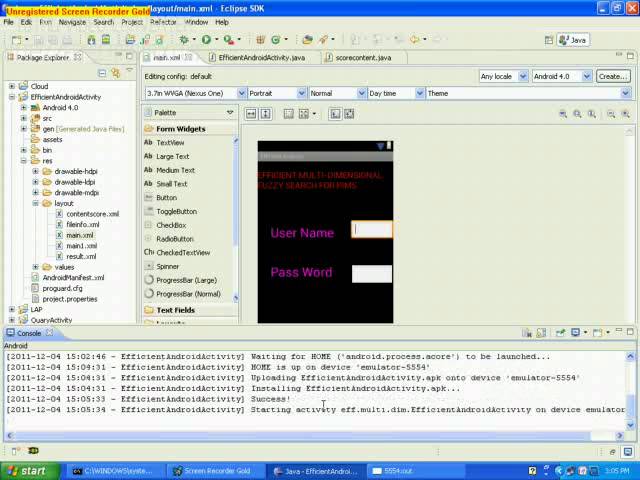Expand the Cloud project node
This screenshot has height=480, width=640.
[x=12, y=86]
